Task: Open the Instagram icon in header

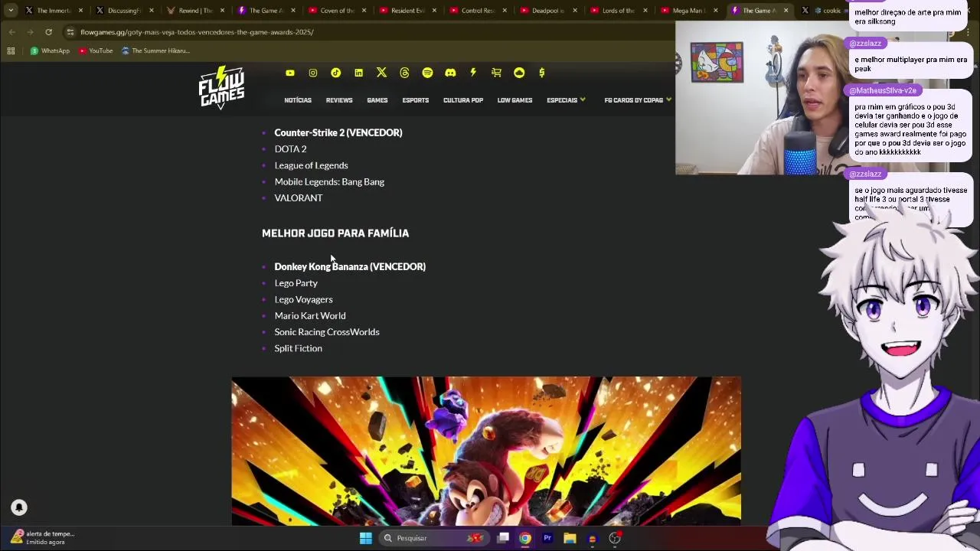Action: tap(313, 73)
